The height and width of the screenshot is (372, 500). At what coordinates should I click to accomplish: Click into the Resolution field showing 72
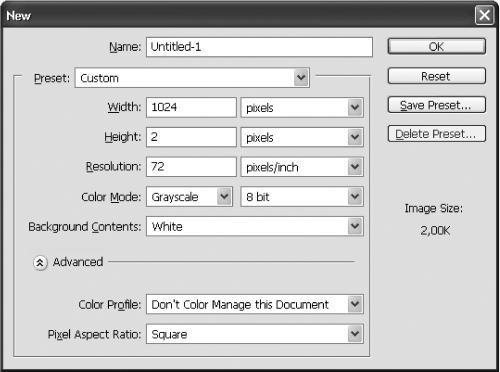point(191,167)
